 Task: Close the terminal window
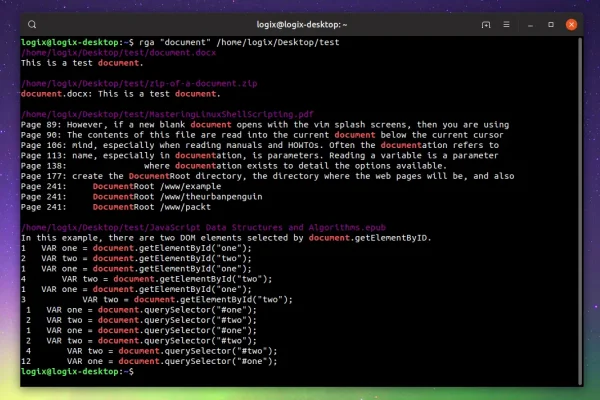pyautogui.click(x=571, y=24)
